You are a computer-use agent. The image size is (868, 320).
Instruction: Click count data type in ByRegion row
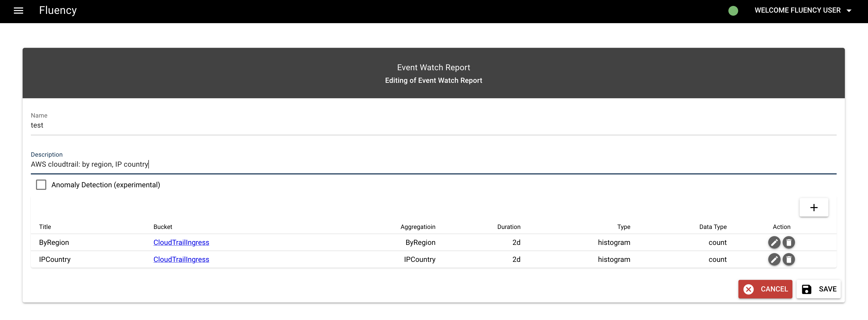[717, 243]
